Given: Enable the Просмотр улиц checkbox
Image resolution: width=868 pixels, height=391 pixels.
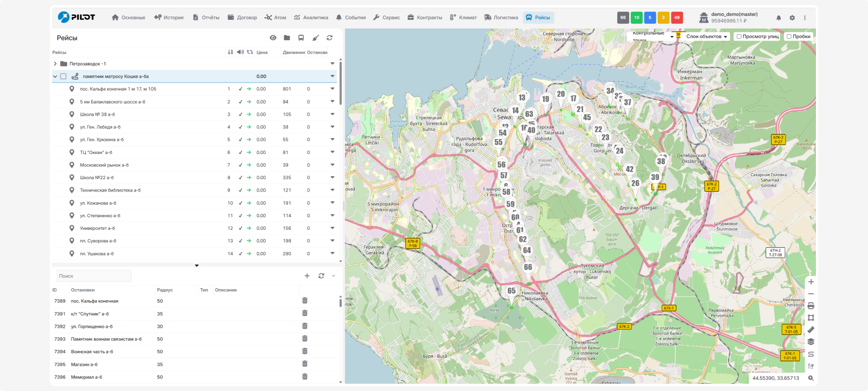Looking at the screenshot, I should [x=739, y=36].
